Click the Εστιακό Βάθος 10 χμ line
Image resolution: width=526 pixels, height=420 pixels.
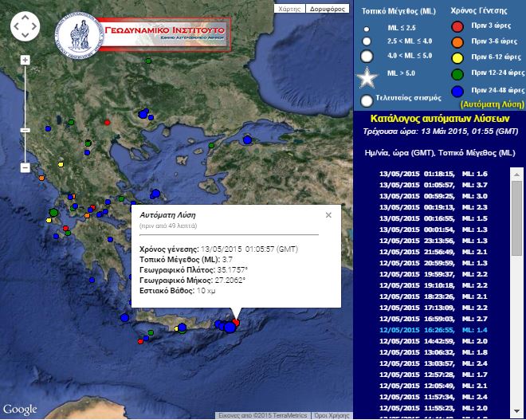pyautogui.click(x=178, y=291)
